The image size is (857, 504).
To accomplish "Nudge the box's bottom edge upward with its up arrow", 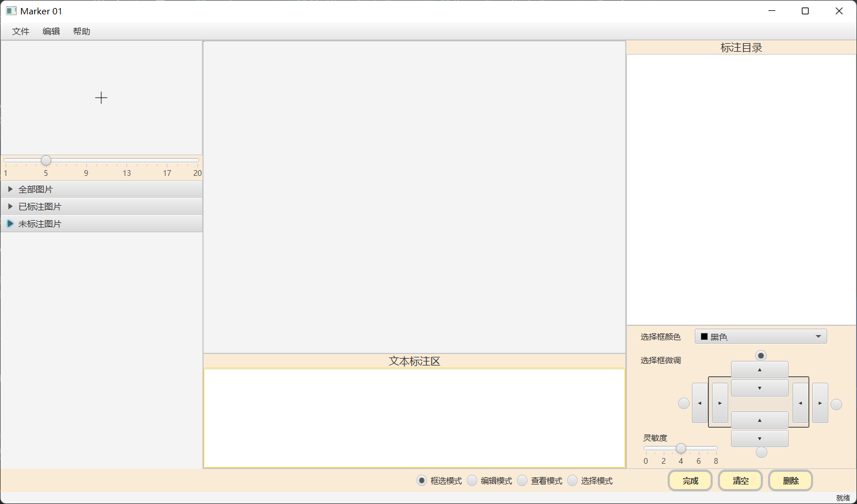I will (759, 420).
